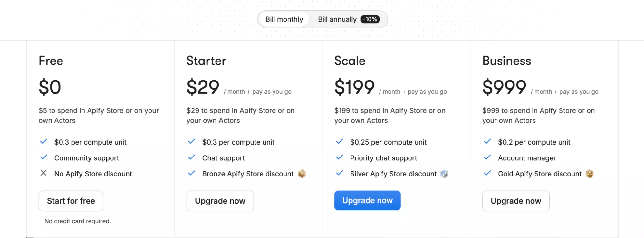This screenshot has height=238, width=644.
Task: Click the Chat support feature row
Action: pos(223,158)
